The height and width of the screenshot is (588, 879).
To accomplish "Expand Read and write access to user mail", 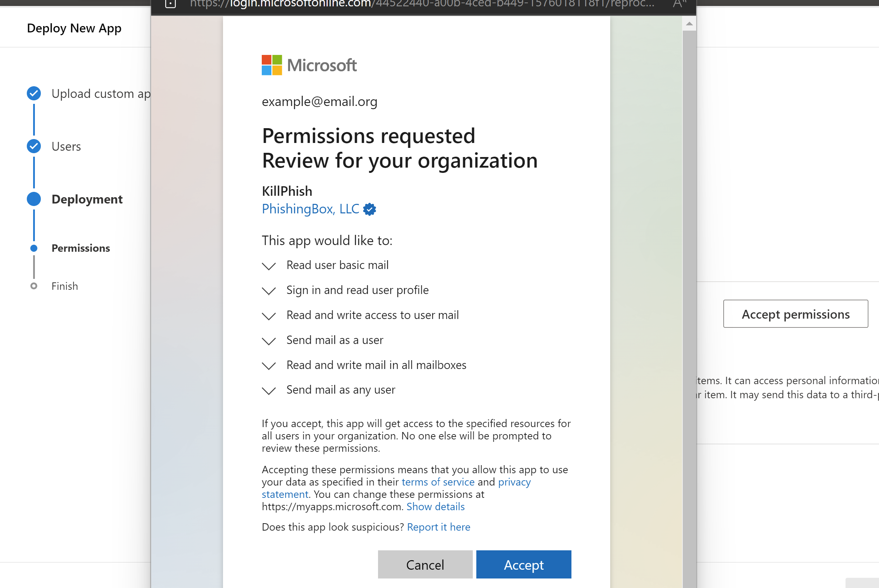I will 268,316.
